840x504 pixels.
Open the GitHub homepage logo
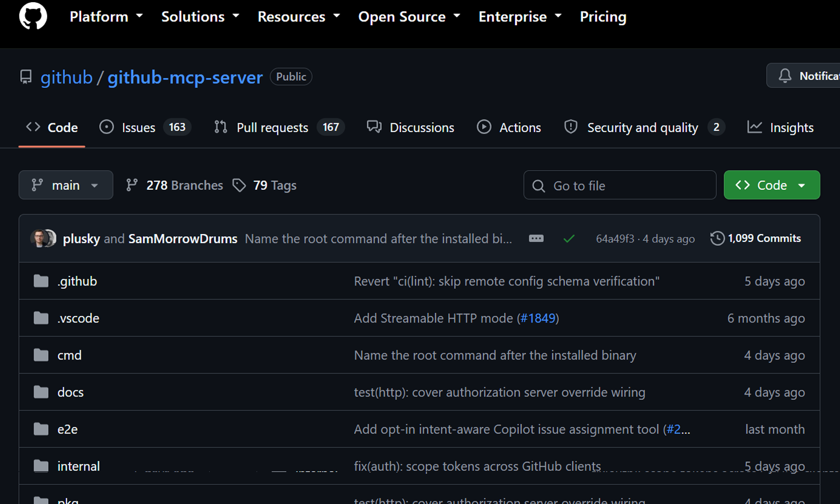pos(33,16)
